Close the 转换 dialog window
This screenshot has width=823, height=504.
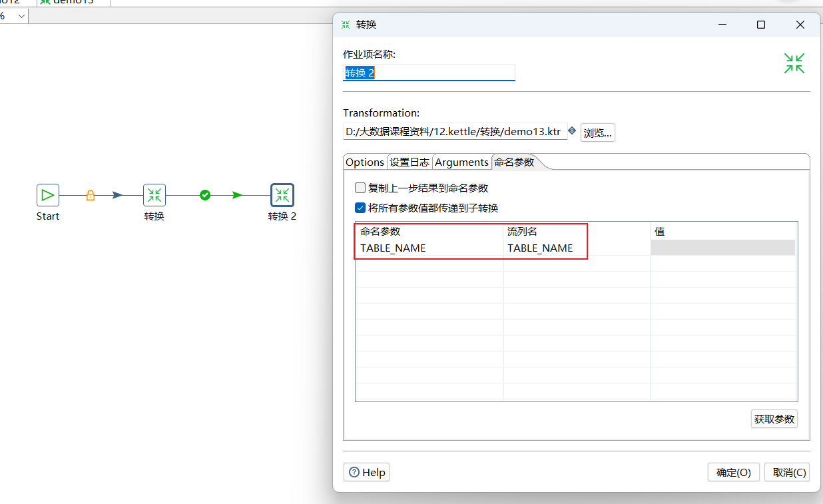tap(800, 25)
